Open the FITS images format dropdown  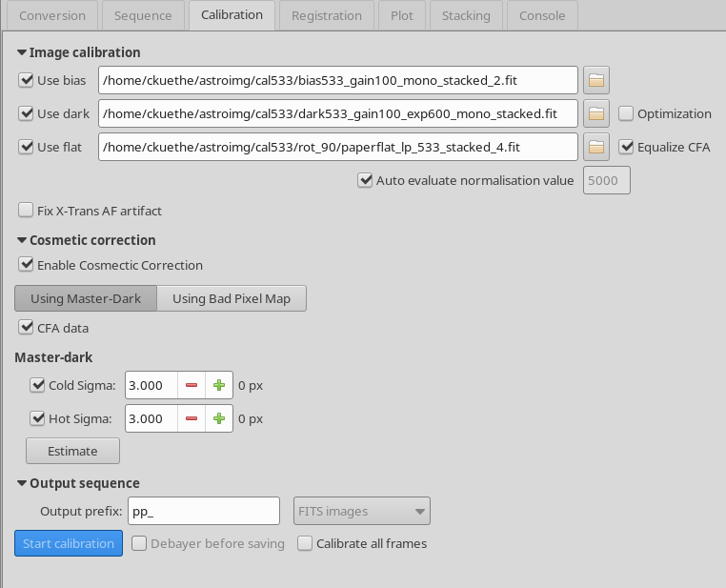[x=362, y=511]
